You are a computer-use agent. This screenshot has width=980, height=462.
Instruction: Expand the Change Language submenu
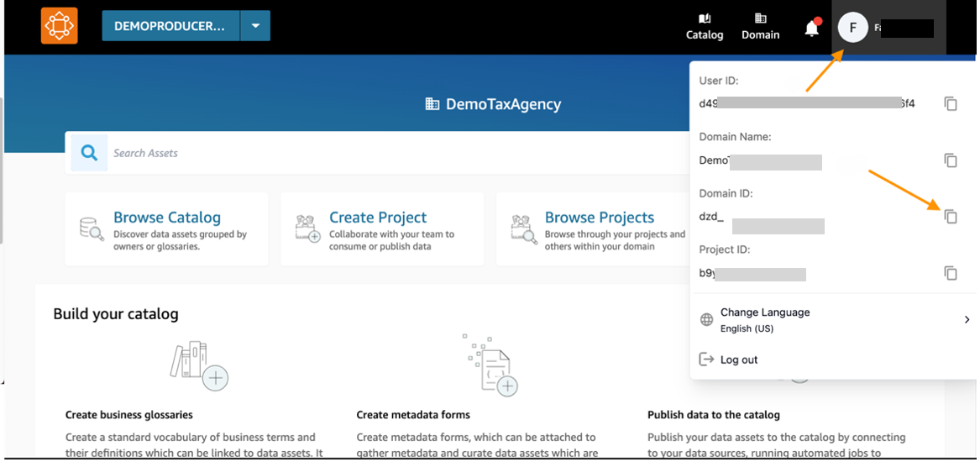coord(967,319)
